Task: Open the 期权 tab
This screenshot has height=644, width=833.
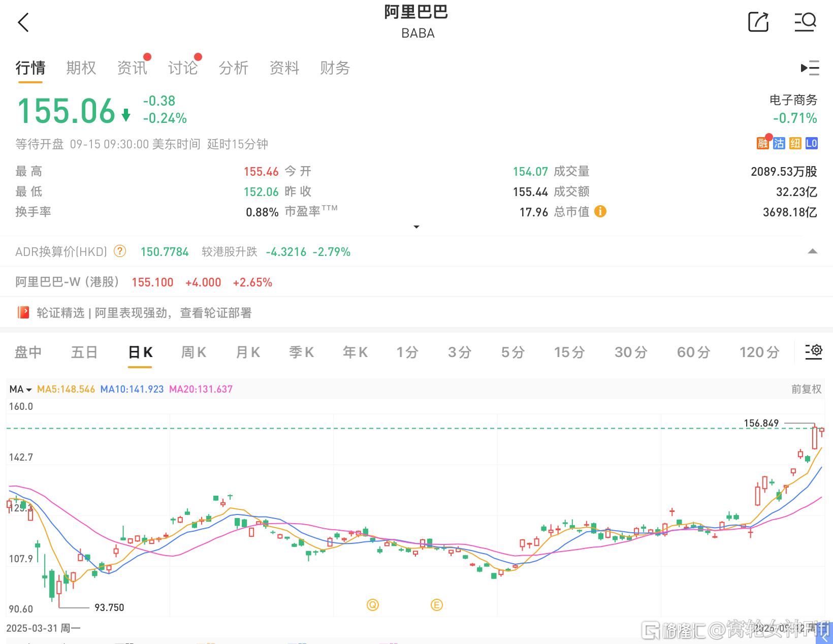Action: point(81,68)
